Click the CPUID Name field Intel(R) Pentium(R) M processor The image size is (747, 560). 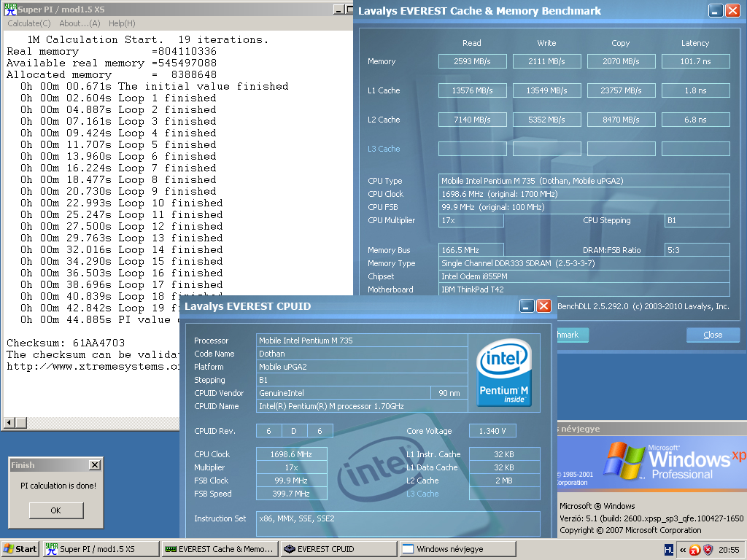coord(362,406)
